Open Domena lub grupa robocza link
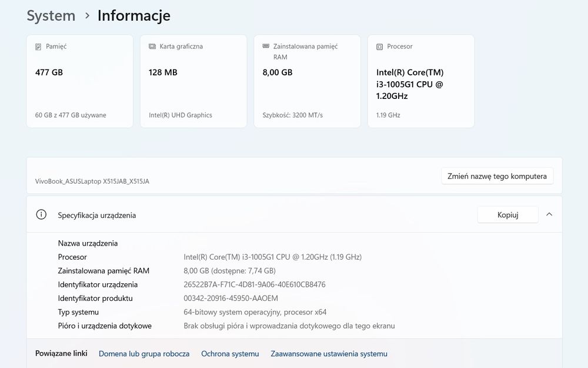This screenshot has height=368, width=588. coord(144,354)
